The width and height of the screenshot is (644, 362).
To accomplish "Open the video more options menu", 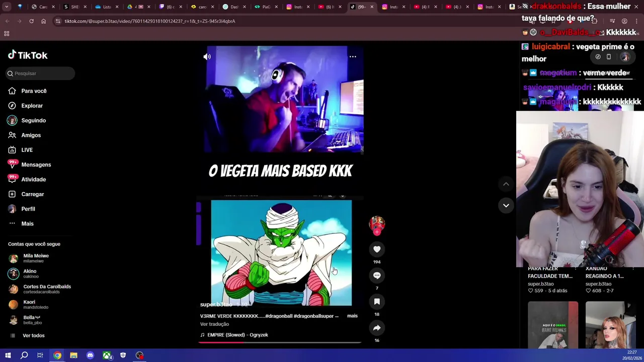I will [353, 57].
